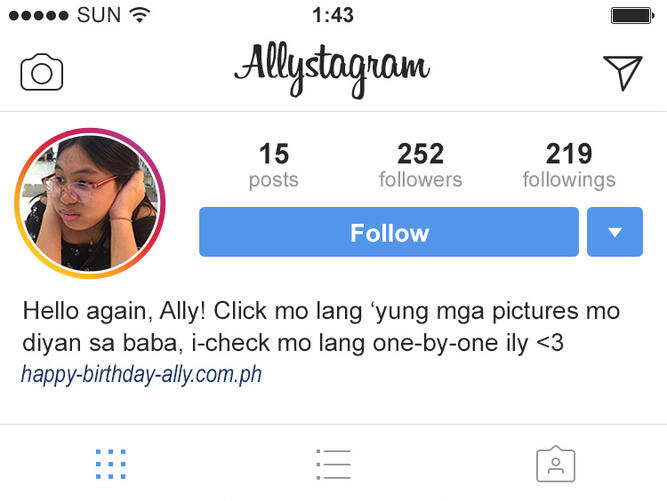The image size is (667, 501).
Task: Open the 219 followings list
Action: [x=569, y=165]
